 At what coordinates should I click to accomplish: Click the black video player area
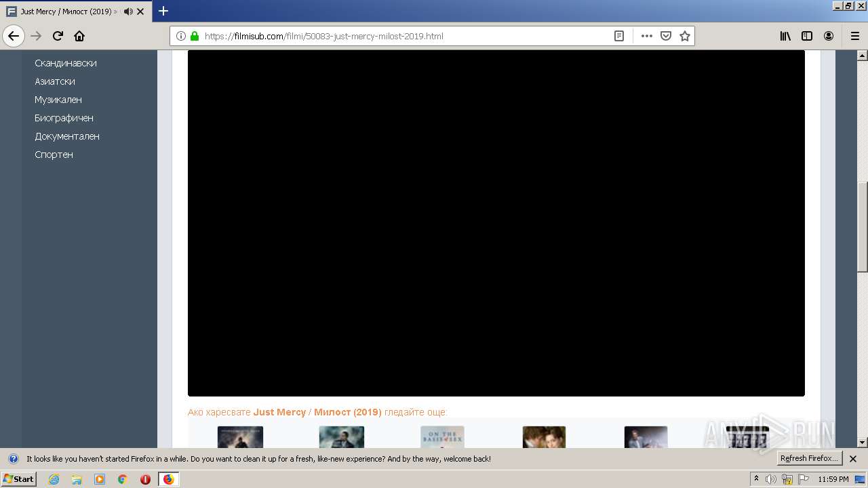click(496, 223)
